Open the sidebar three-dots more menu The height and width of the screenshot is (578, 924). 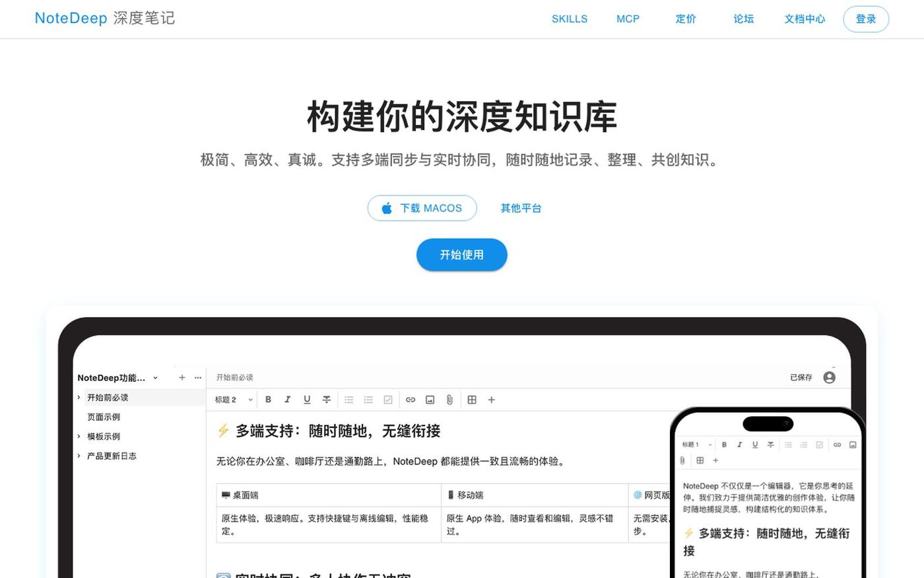click(x=198, y=378)
